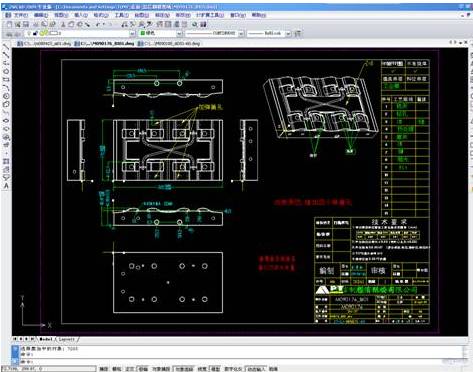Open the 绿色 color dropdown
Viewport: 473px width, 372px height.
coord(179,34)
